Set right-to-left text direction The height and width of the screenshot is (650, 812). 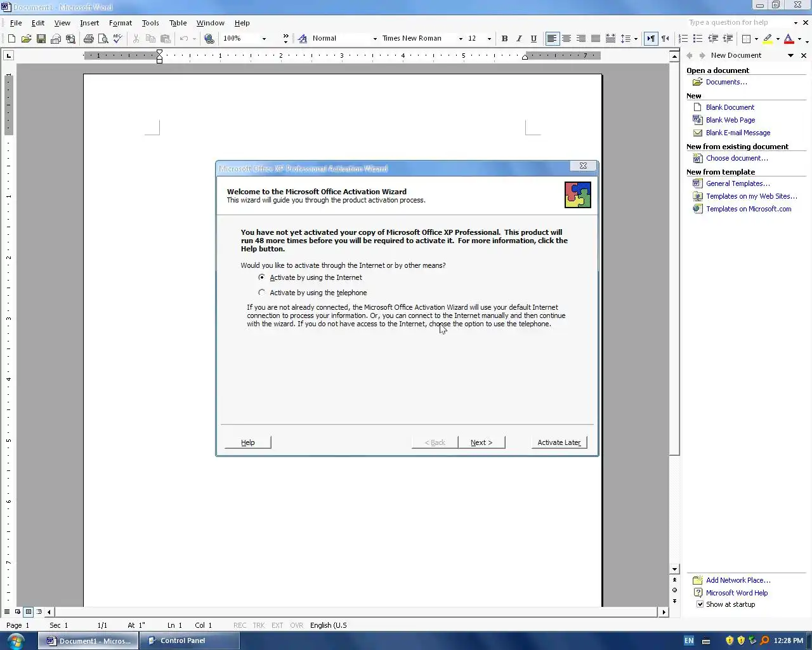coord(665,39)
